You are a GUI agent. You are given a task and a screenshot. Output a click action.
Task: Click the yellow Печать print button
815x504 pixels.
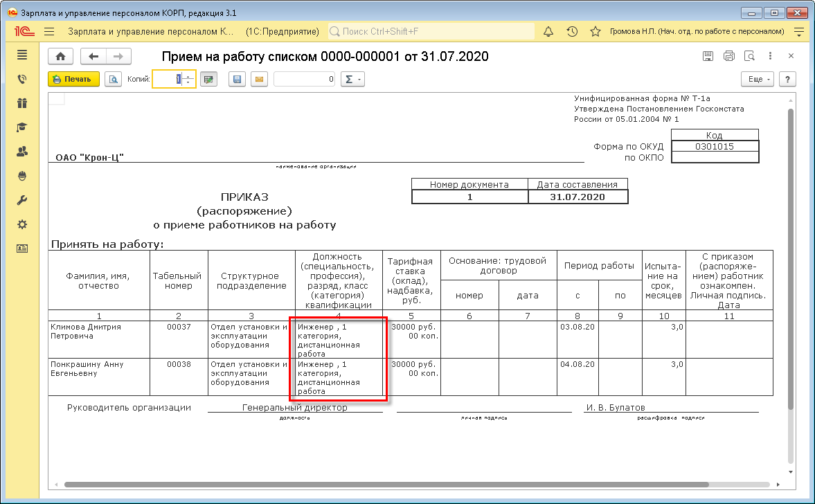click(73, 79)
